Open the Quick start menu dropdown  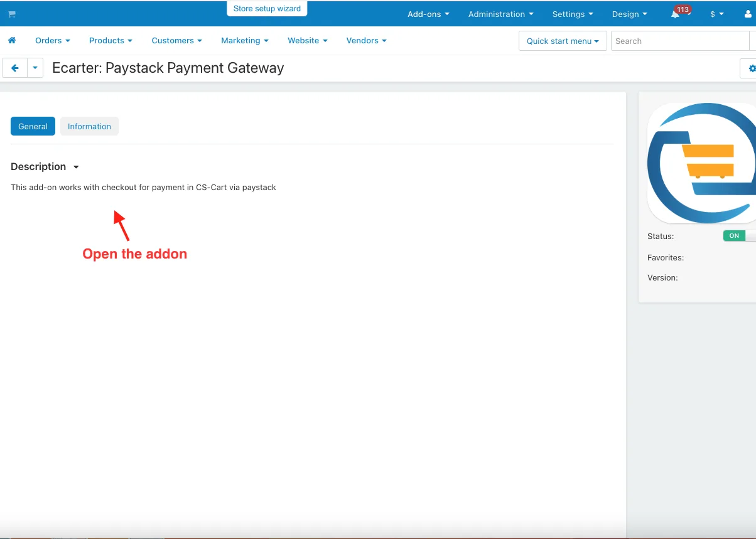pyautogui.click(x=563, y=41)
